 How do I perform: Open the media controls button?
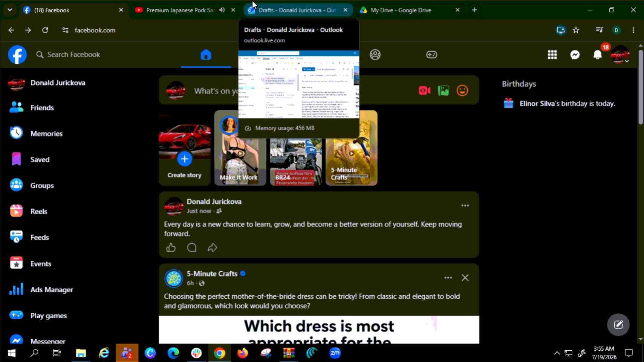(x=599, y=30)
